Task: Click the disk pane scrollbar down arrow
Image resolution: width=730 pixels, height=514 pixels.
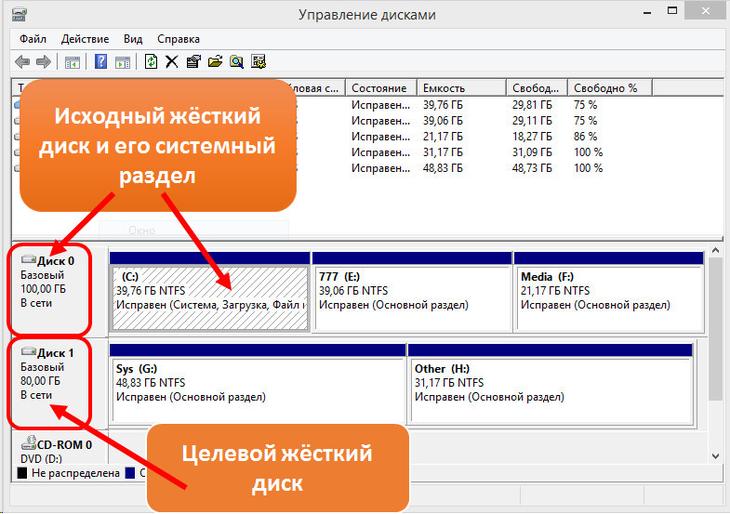Action: point(716,456)
